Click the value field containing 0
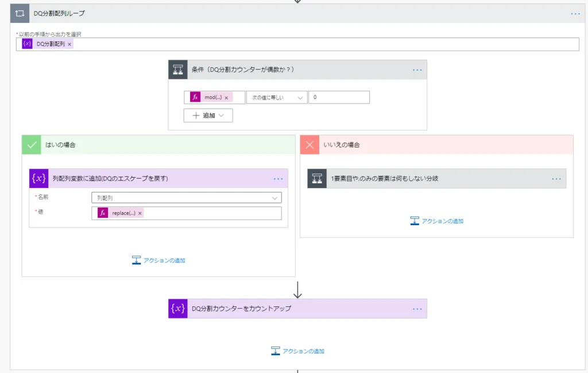 [x=339, y=97]
